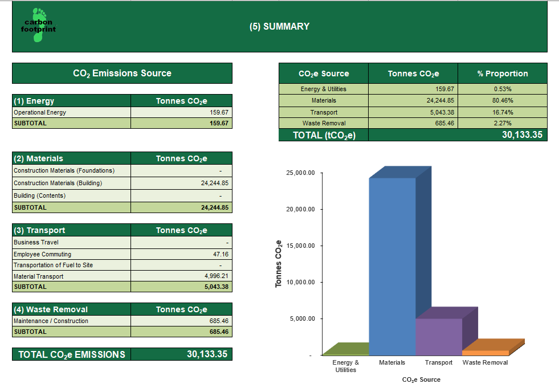The image size is (559, 392).
Task: Click the 20,000.00 chart axis value
Action: [300, 209]
